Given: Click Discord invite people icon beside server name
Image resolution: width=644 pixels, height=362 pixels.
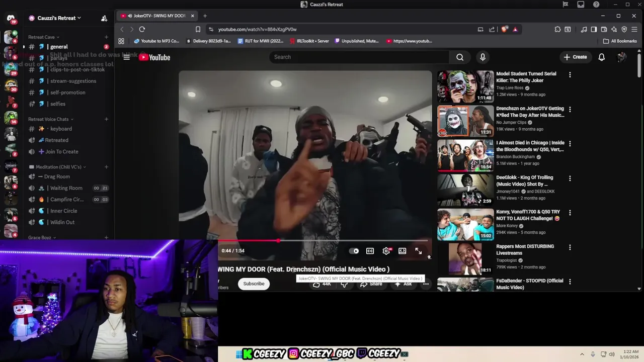Looking at the screenshot, I should [104, 18].
